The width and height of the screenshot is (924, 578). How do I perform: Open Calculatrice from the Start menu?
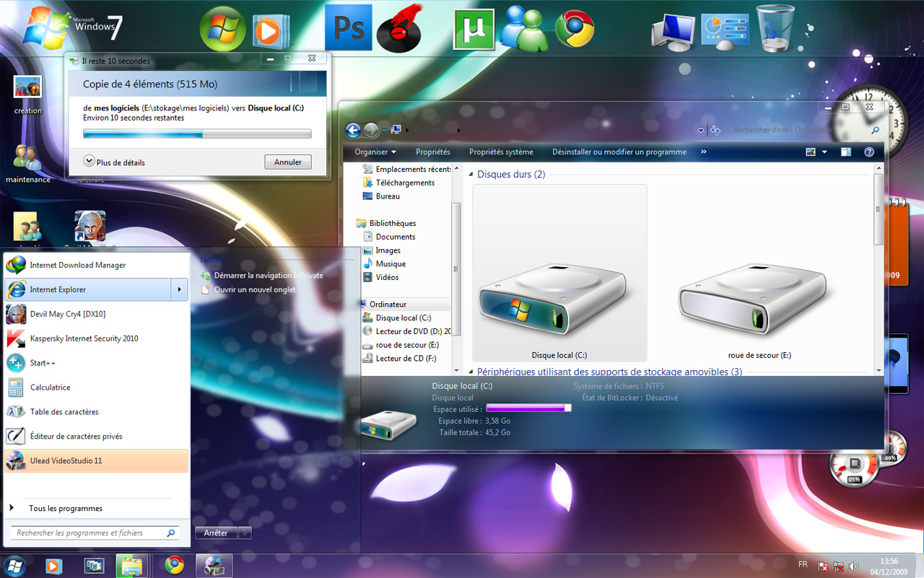pos(96,387)
